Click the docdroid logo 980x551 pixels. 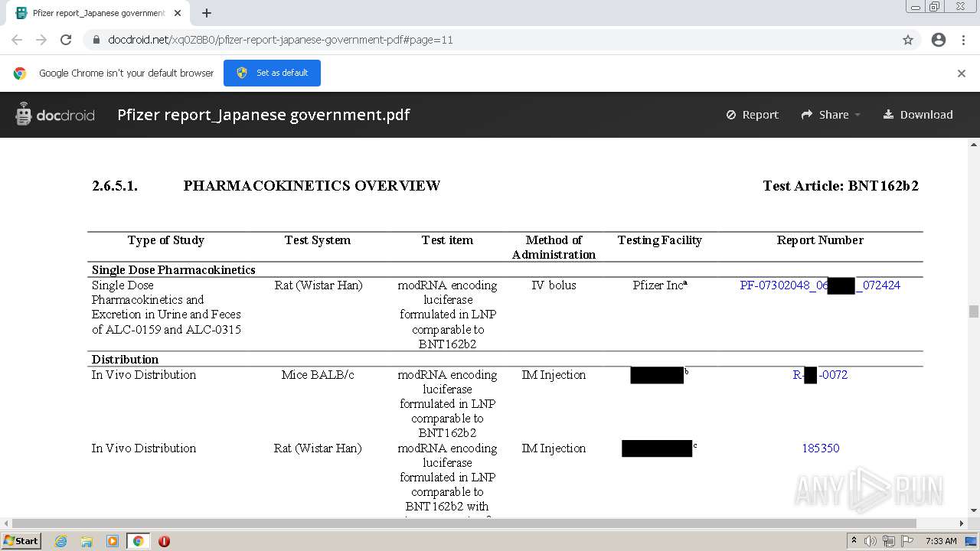tap(55, 115)
